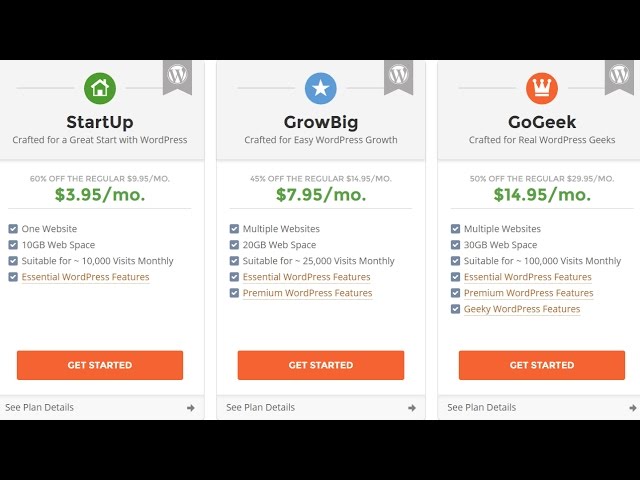Click arrow icon beside GrowBig plan details
The width and height of the screenshot is (640, 480).
pos(411,408)
